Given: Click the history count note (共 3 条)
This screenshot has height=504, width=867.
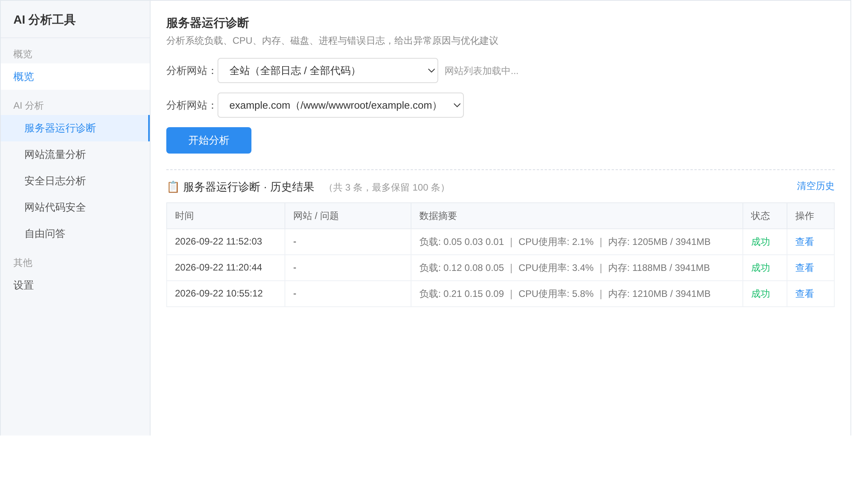Looking at the screenshot, I should (x=387, y=187).
